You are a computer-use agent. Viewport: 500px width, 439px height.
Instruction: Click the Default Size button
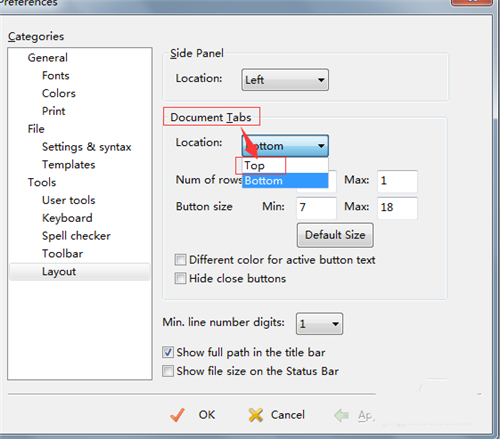335,235
